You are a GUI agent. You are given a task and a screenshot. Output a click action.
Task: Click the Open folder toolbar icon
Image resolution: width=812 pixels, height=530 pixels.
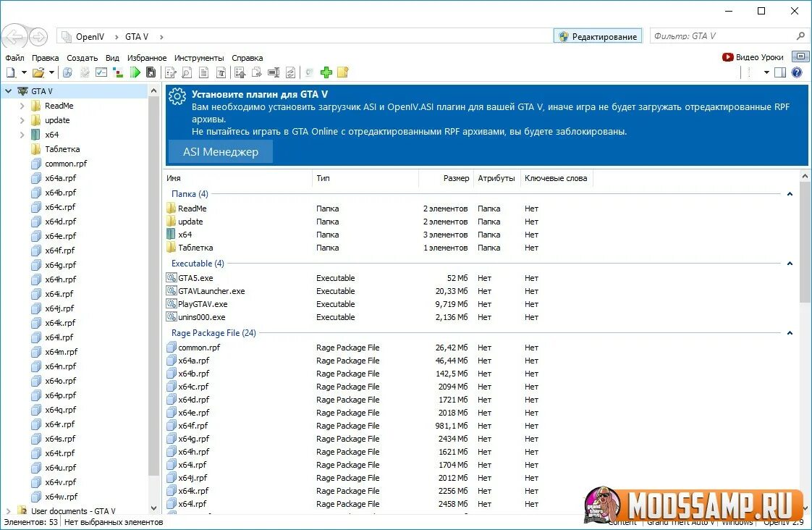[38, 72]
